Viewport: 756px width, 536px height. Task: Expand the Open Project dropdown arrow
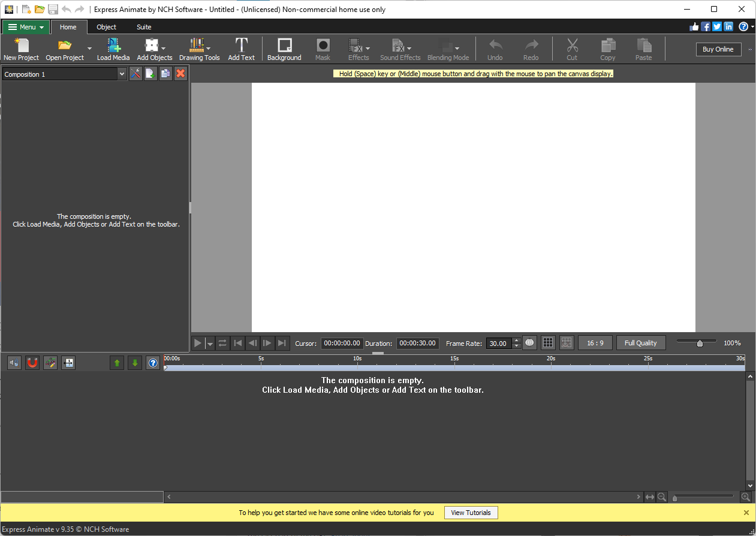click(x=89, y=49)
